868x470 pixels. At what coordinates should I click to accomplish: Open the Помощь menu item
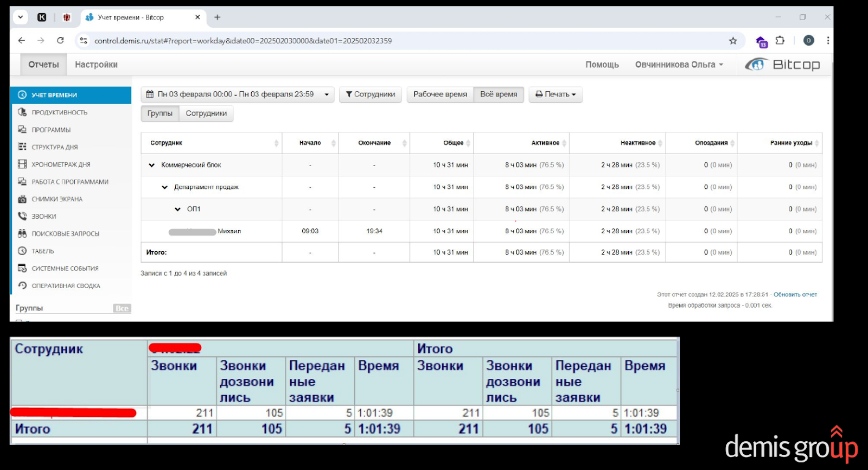pos(602,65)
